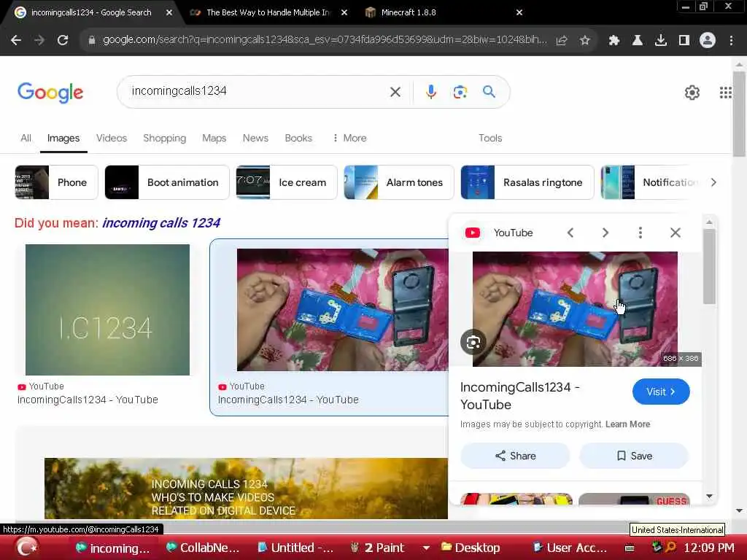Submit search with magnifier icon

(489, 91)
